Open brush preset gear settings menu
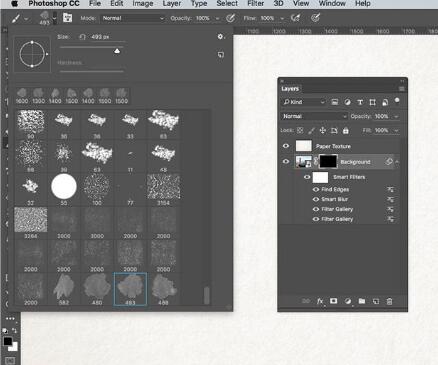The height and width of the screenshot is (365, 438). [220, 37]
